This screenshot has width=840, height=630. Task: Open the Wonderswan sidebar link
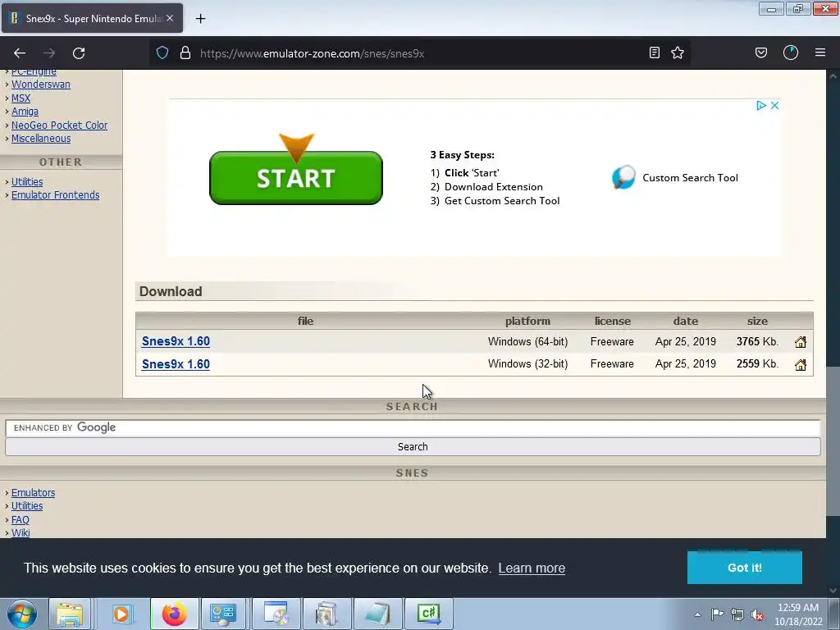click(x=41, y=84)
